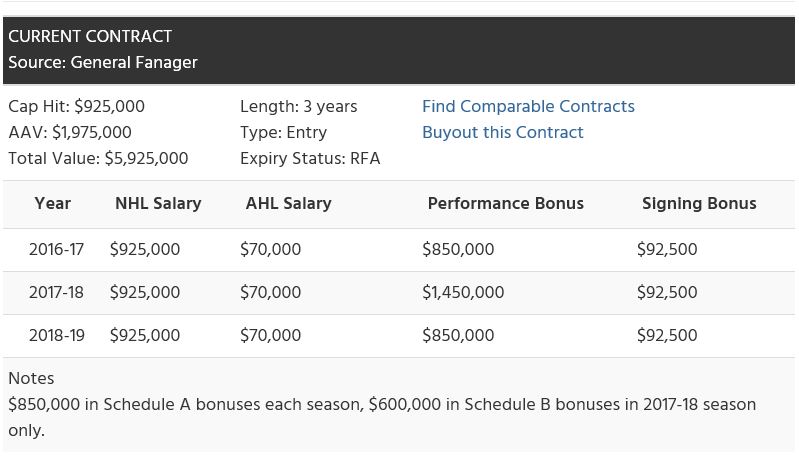The height and width of the screenshot is (457, 799).
Task: Click the Find Comparable Contracts link
Action: [528, 106]
